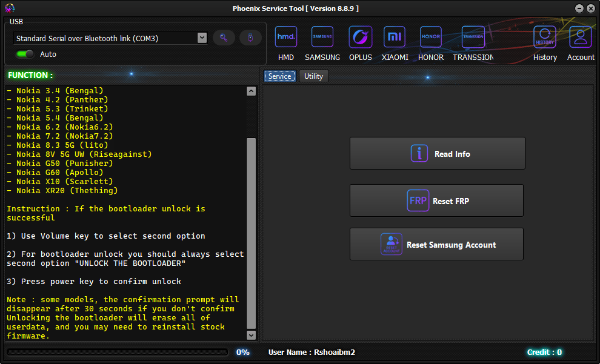Click the Credit : 0 status text
The width and height of the screenshot is (600, 364).
(544, 352)
